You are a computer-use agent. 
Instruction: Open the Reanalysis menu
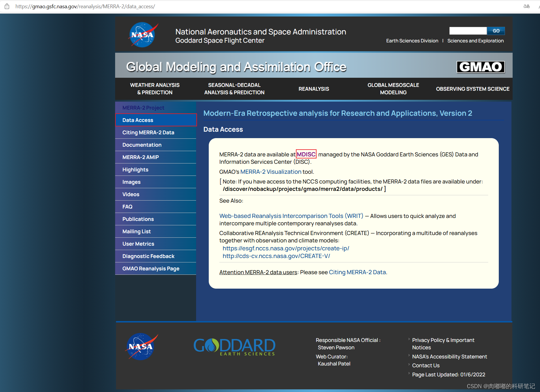(x=314, y=89)
